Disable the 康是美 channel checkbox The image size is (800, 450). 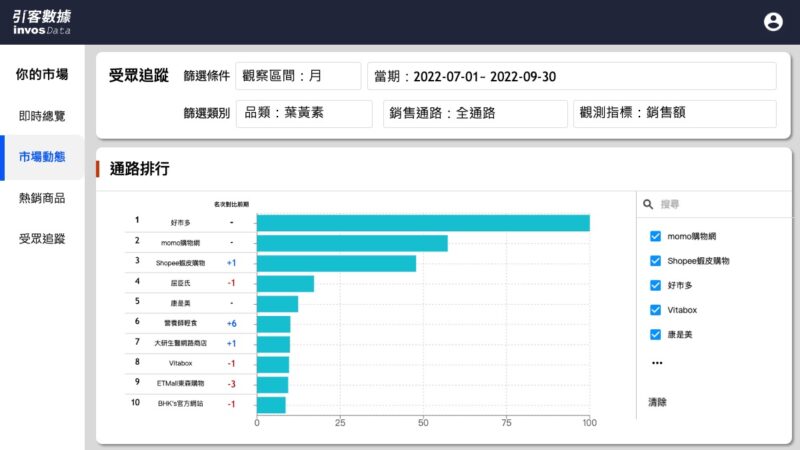point(656,334)
